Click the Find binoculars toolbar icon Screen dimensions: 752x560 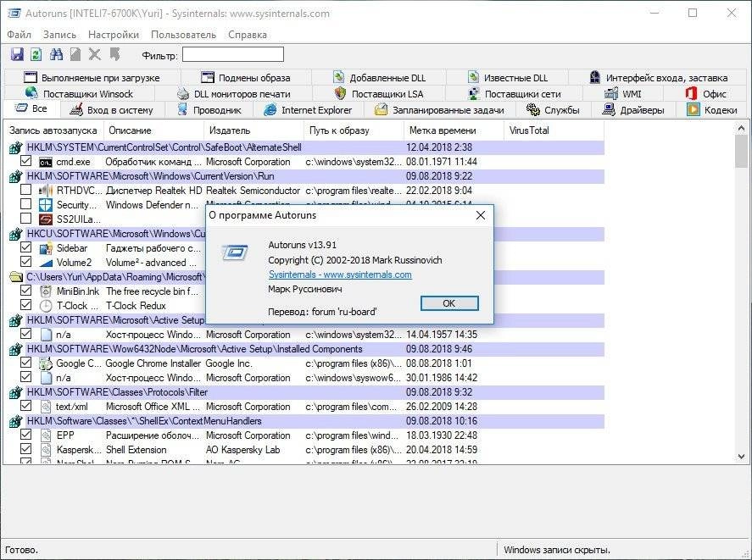point(56,55)
